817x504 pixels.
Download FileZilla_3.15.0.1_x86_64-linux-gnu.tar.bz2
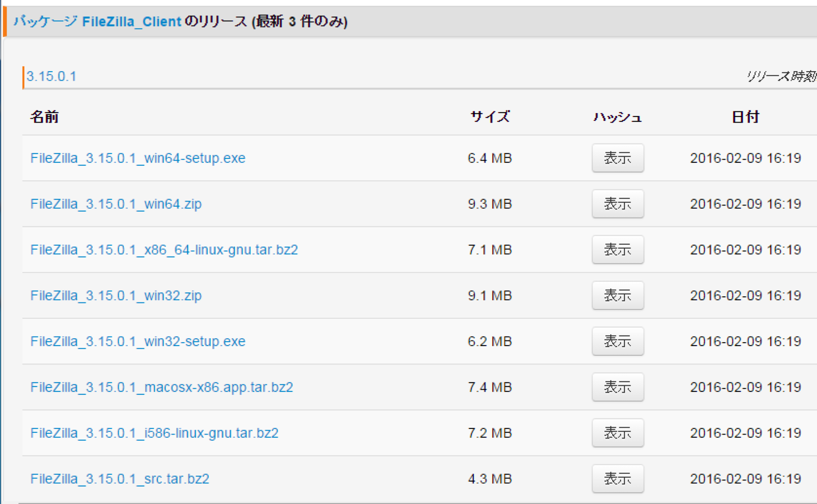164,250
